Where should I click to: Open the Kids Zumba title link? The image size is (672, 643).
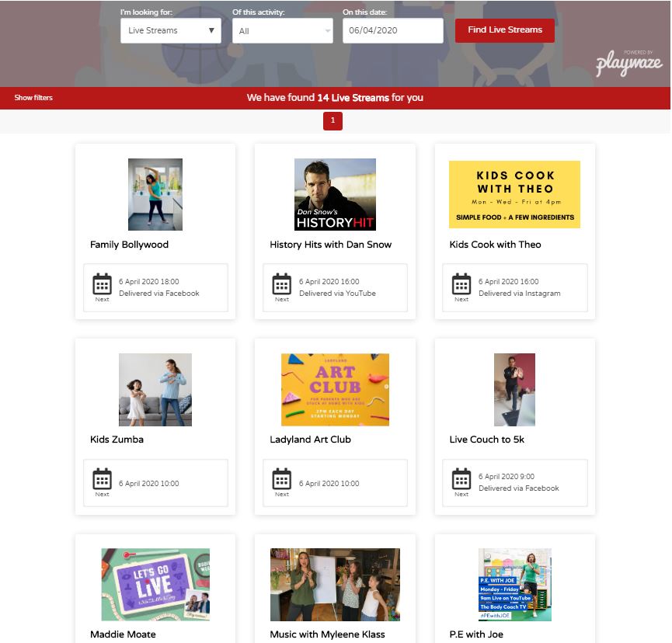pos(117,440)
